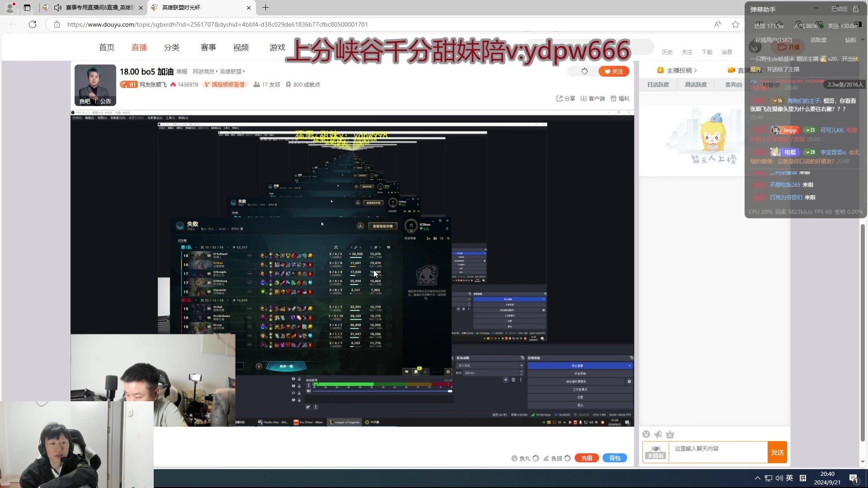Click 举报 to report the stream
Viewport: 868px width, 488px height.
click(182, 72)
